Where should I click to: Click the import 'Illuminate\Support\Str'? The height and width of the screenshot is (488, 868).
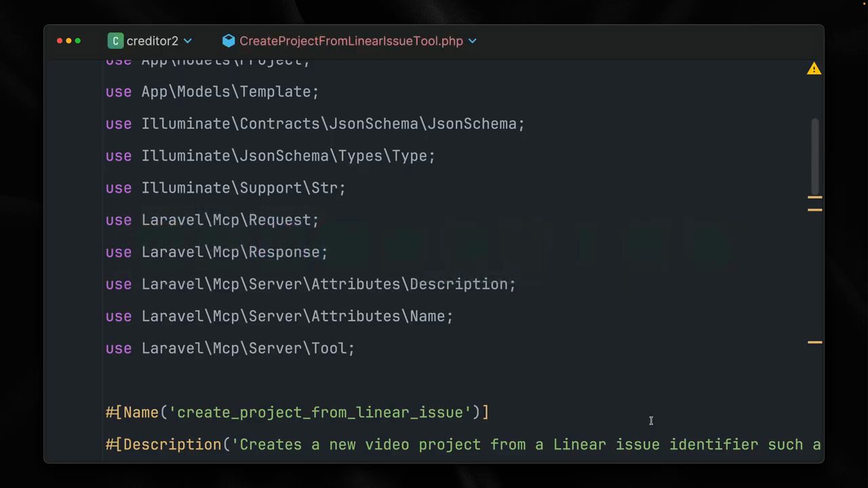tap(239, 188)
